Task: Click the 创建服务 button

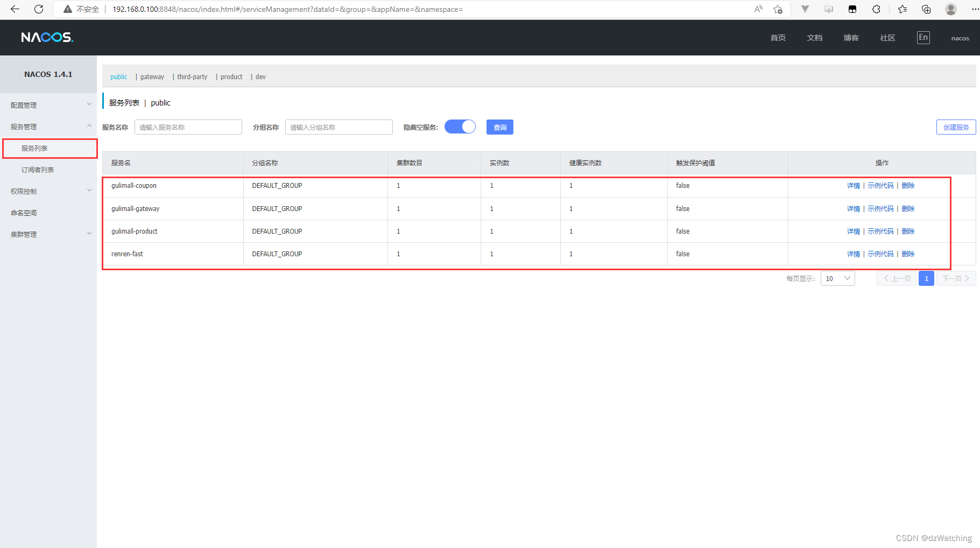Action: 956,127
